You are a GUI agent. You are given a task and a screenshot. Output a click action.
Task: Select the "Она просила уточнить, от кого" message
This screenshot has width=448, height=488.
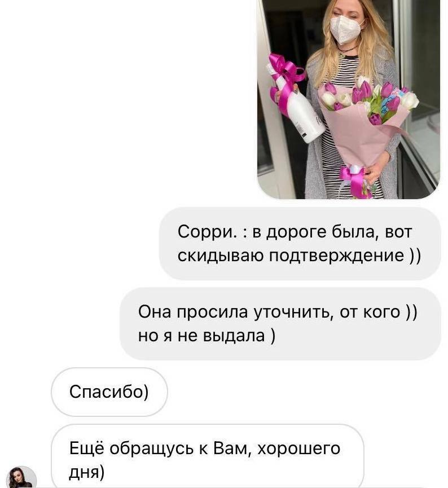pyautogui.click(x=280, y=324)
